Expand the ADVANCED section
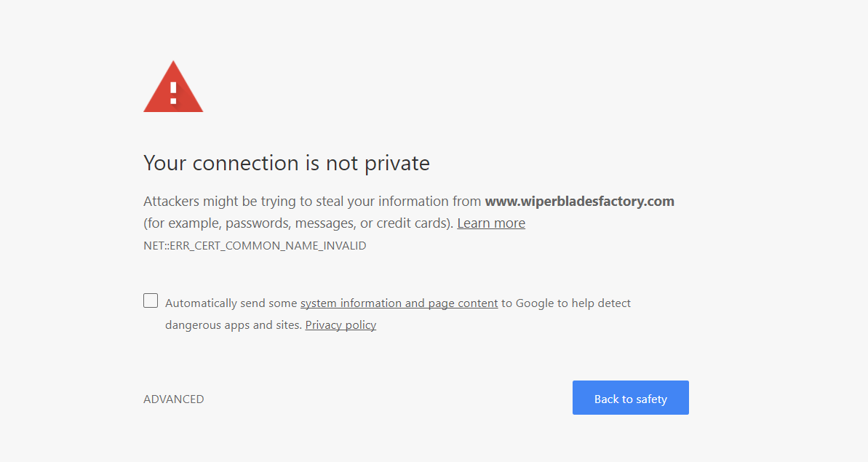The height and width of the screenshot is (462, 868). pos(174,399)
